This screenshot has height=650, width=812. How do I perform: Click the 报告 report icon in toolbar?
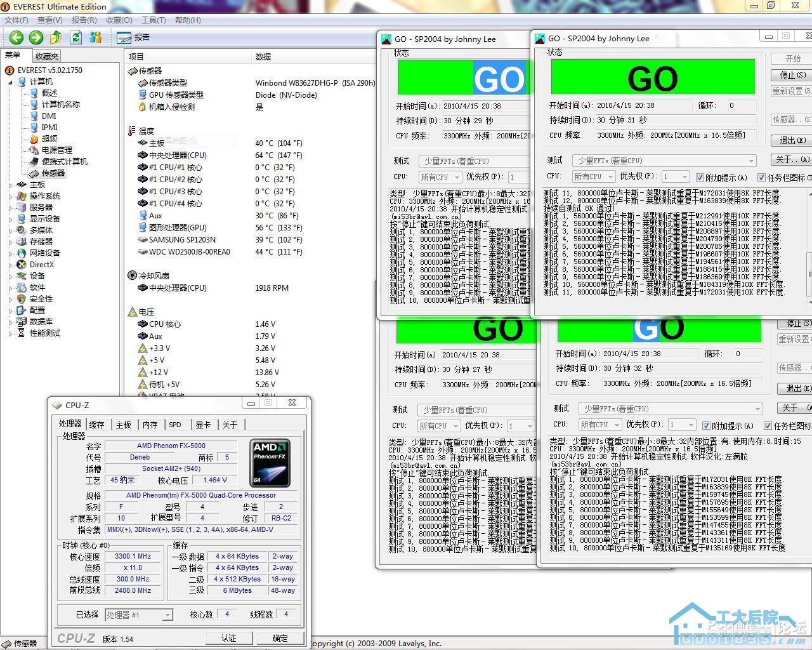(124, 37)
